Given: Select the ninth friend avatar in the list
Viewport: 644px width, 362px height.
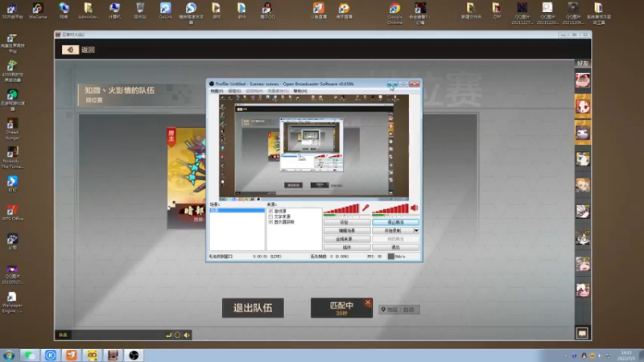Looking at the screenshot, I should [x=582, y=290].
